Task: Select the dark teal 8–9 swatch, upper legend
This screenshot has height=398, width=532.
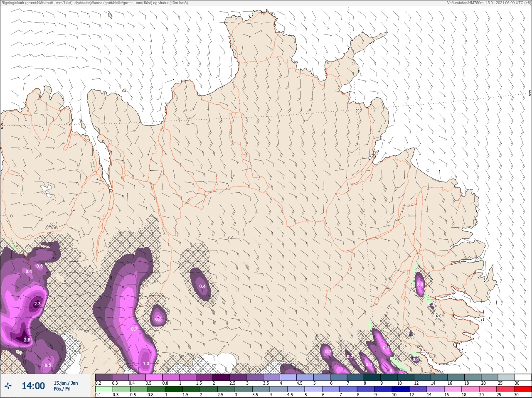Action: point(372,378)
